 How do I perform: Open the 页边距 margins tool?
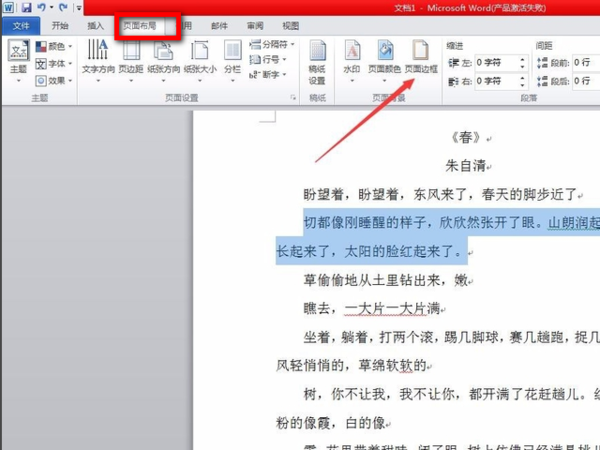click(x=131, y=61)
